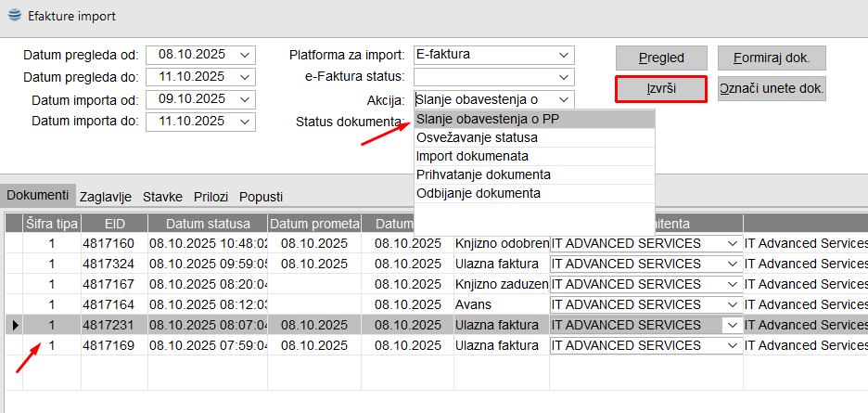Switch to the Prilozi tab

[x=211, y=197]
